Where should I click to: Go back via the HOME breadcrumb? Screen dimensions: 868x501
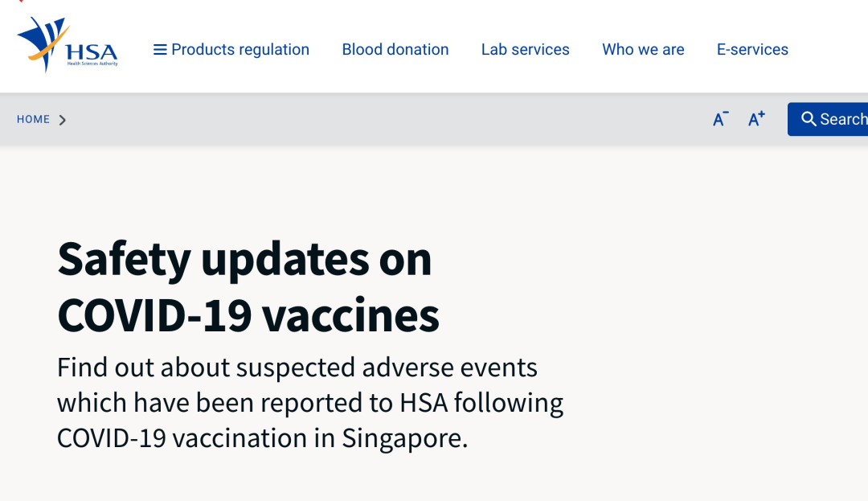33,120
